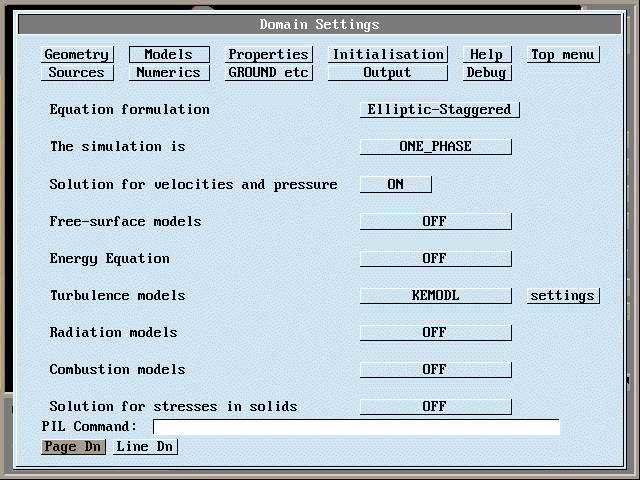Toggle velocities and pressure solution ON button
Screen dimensions: 640x480
(x=395, y=184)
